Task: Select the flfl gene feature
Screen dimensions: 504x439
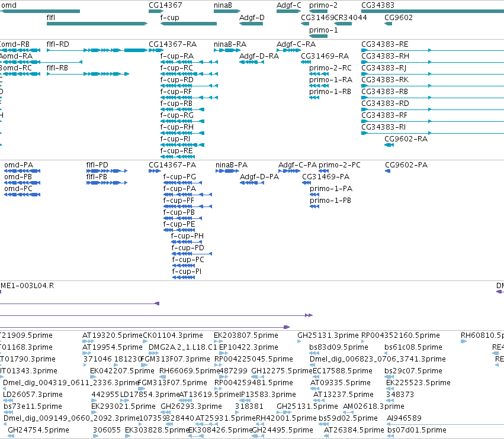Action: [97, 24]
